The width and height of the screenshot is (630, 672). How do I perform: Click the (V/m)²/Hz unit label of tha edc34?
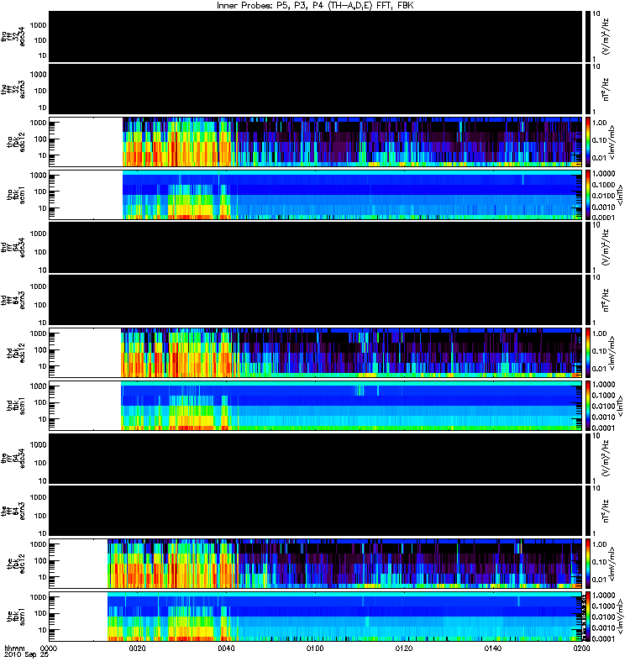pos(606,36)
